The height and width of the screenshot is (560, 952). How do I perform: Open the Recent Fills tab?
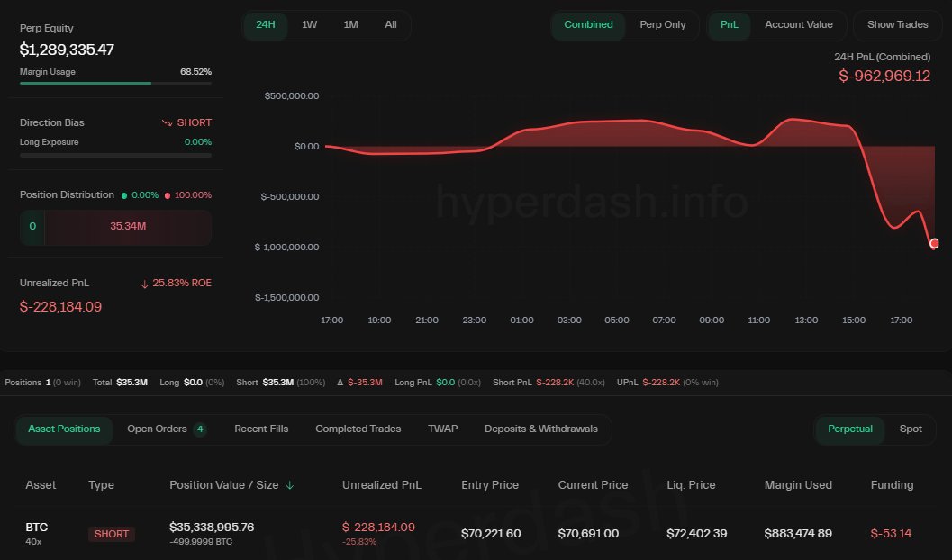click(261, 429)
